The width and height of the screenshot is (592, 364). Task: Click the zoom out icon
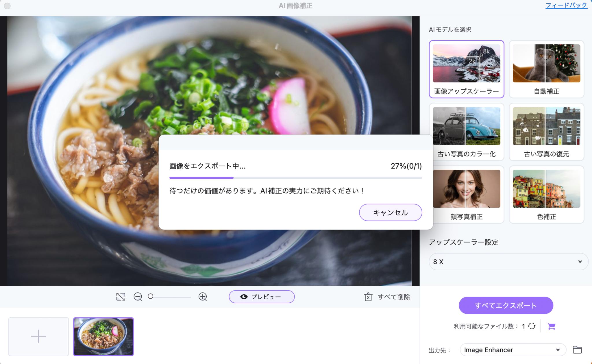138,296
